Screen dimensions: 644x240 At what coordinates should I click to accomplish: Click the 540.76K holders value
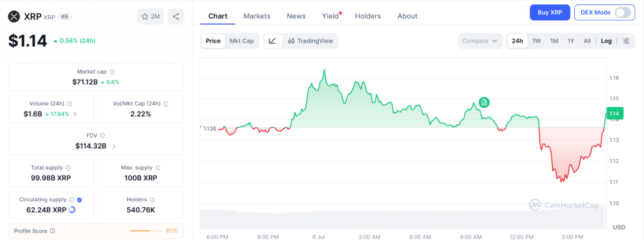point(141,210)
